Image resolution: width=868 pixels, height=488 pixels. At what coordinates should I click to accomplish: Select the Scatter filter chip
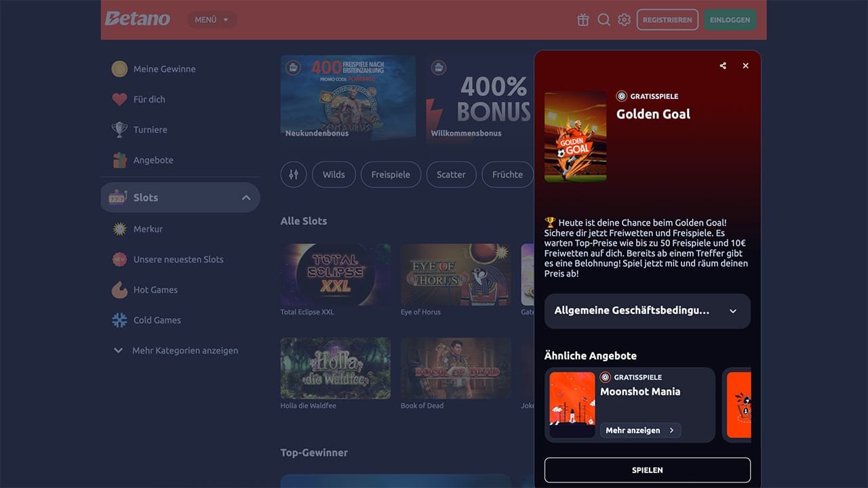click(x=451, y=174)
